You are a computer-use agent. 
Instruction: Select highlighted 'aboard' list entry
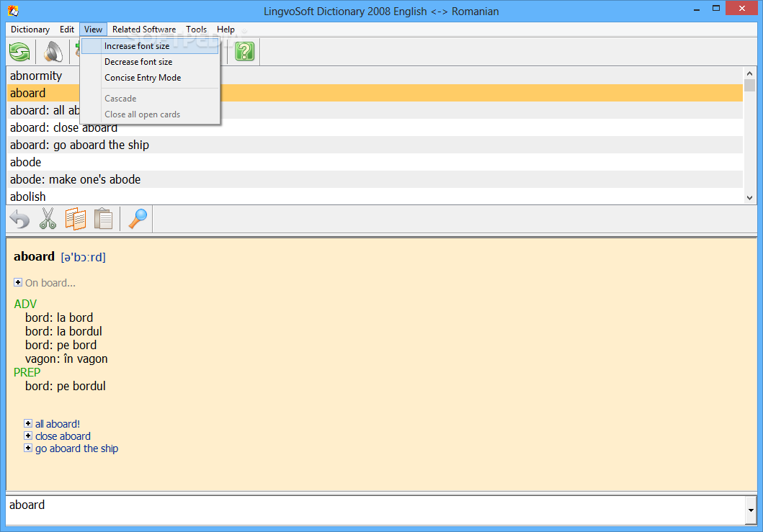375,93
